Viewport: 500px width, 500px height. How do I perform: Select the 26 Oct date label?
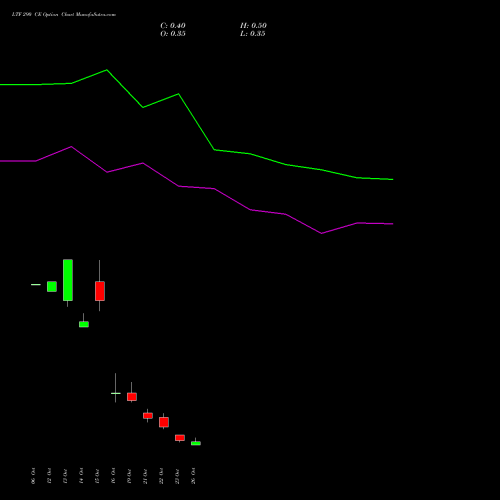pos(193,476)
